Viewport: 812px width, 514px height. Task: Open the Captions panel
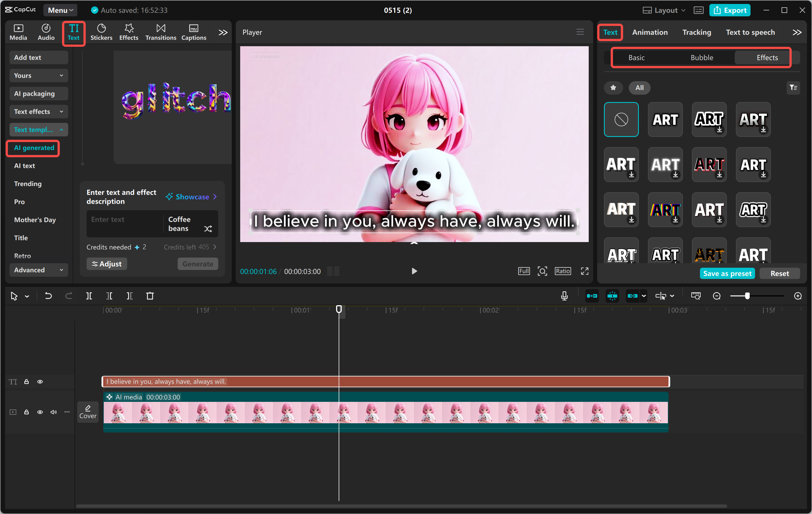tap(194, 32)
